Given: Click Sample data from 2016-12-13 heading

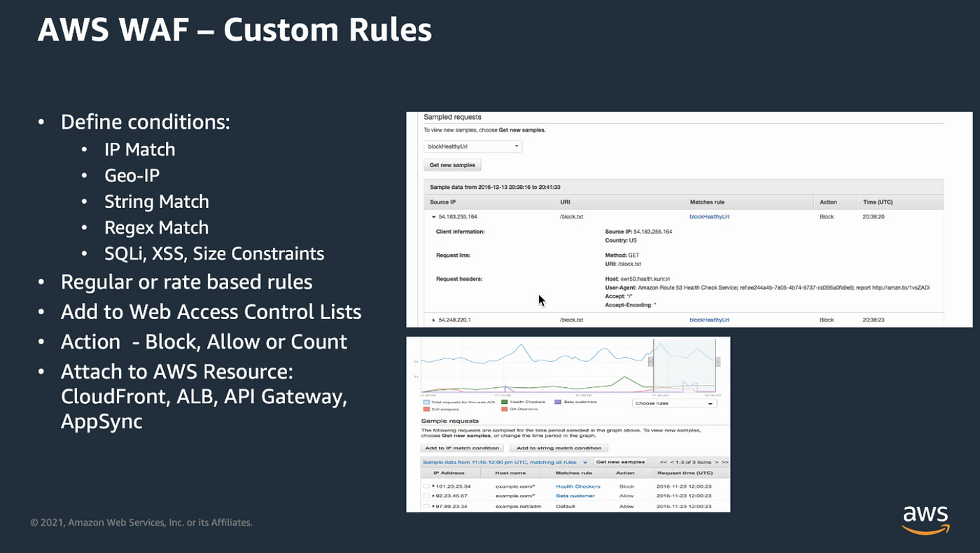Looking at the screenshot, I should coord(495,187).
